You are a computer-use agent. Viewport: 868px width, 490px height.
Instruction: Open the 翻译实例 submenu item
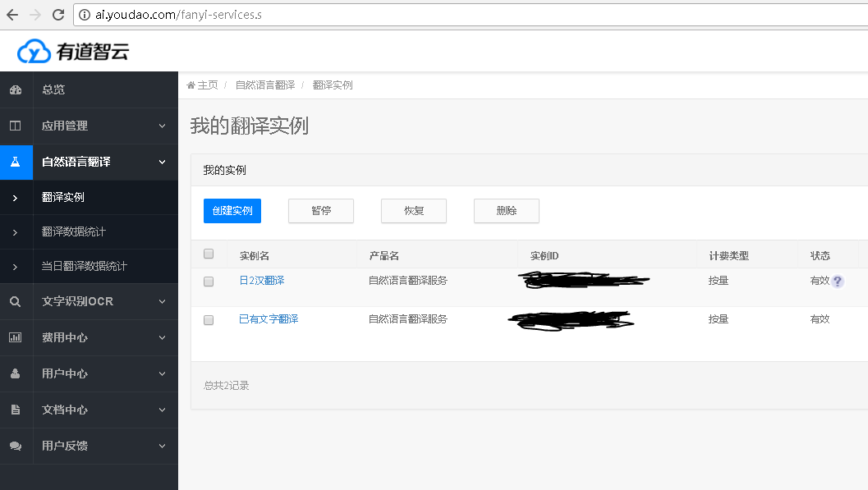tap(90, 198)
